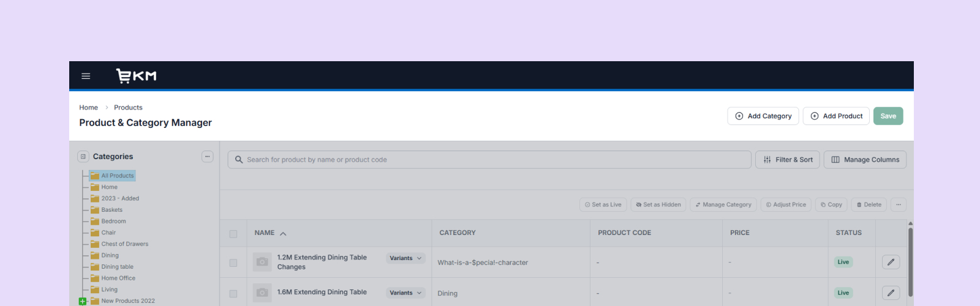Click Set as Hidden action
This screenshot has height=306, width=980.
coord(658,205)
